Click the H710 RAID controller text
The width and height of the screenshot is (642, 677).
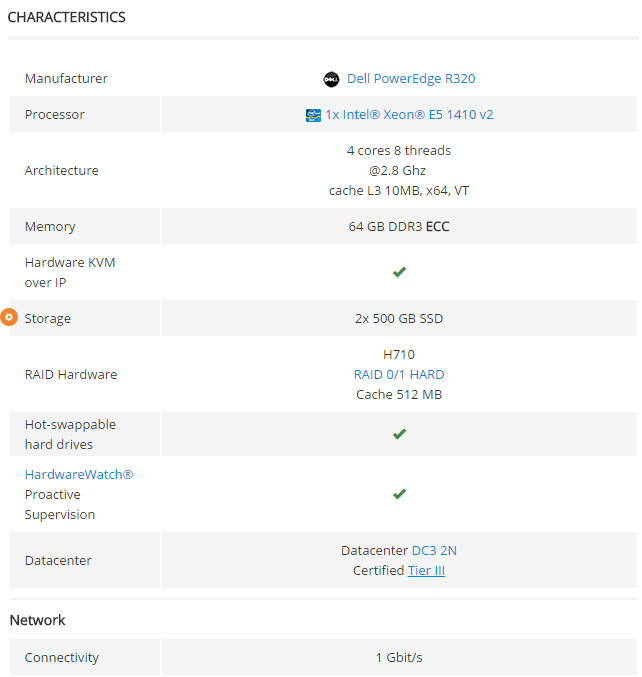[399, 355]
